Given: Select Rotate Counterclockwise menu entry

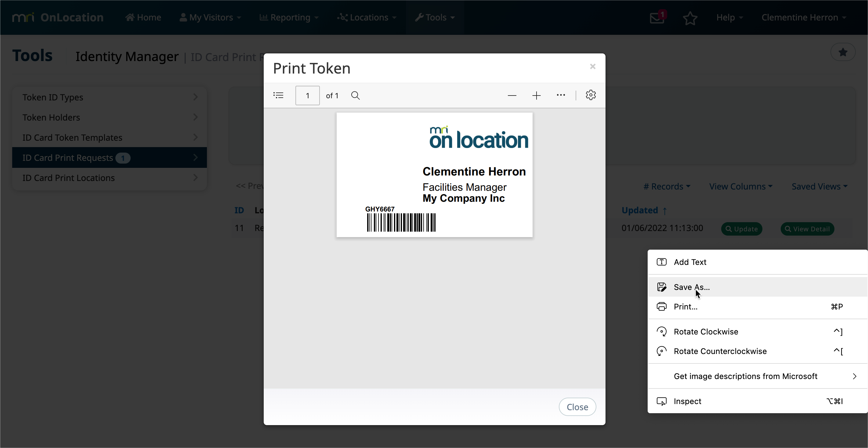Looking at the screenshot, I should pos(758,351).
